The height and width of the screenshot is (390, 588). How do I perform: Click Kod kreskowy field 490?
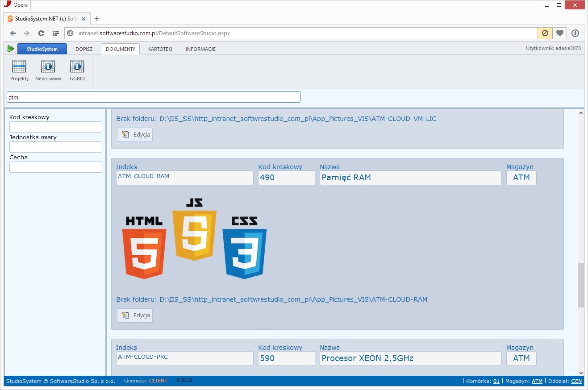(x=287, y=178)
